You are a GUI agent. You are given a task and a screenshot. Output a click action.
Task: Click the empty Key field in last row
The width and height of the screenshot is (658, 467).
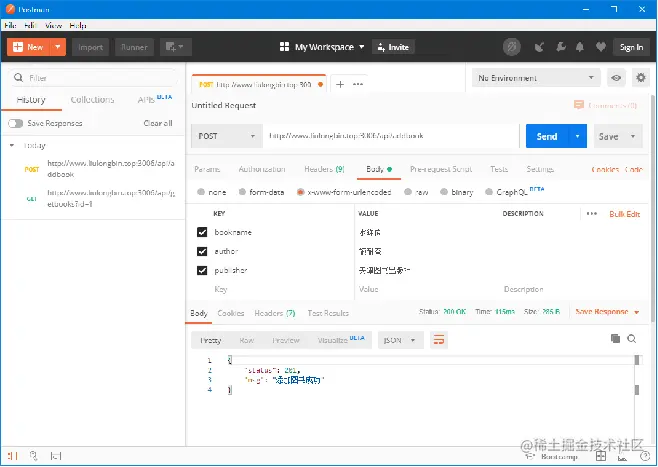281,289
